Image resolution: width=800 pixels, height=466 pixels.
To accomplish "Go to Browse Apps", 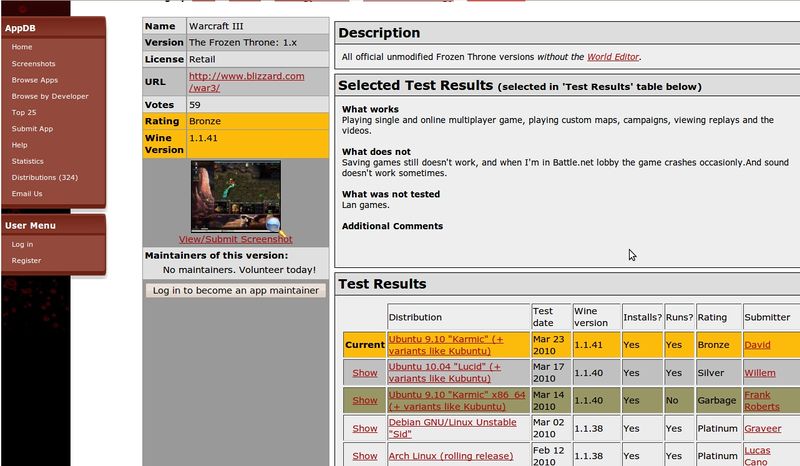I will tap(35, 80).
